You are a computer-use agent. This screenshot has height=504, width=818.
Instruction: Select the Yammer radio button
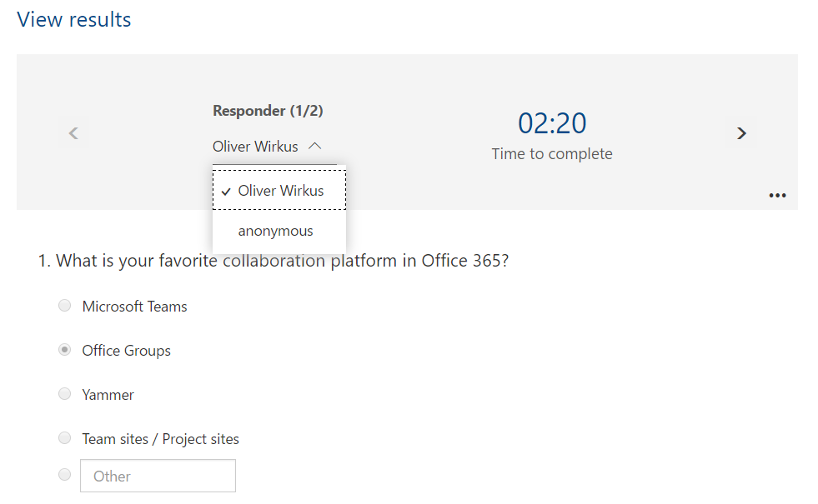[x=65, y=393]
